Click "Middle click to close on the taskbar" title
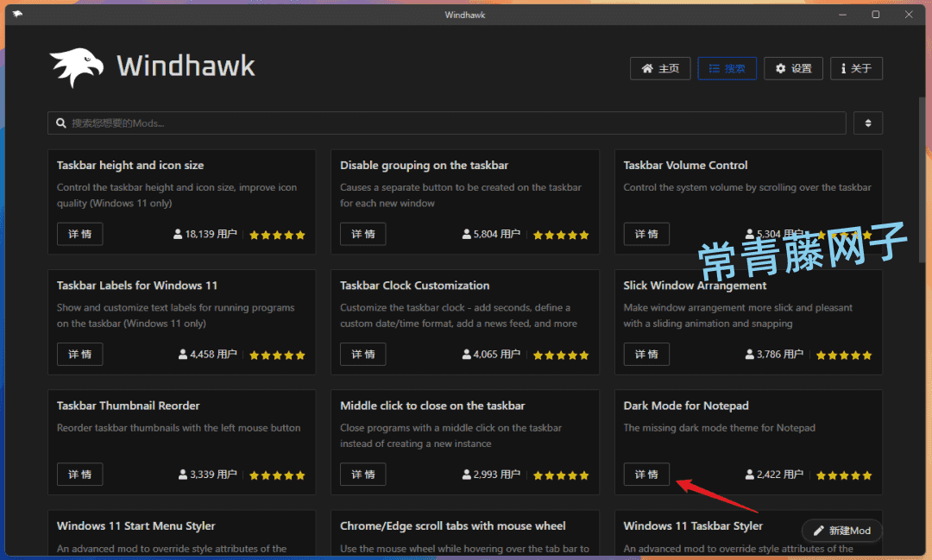The height and width of the screenshot is (560, 932). click(432, 406)
